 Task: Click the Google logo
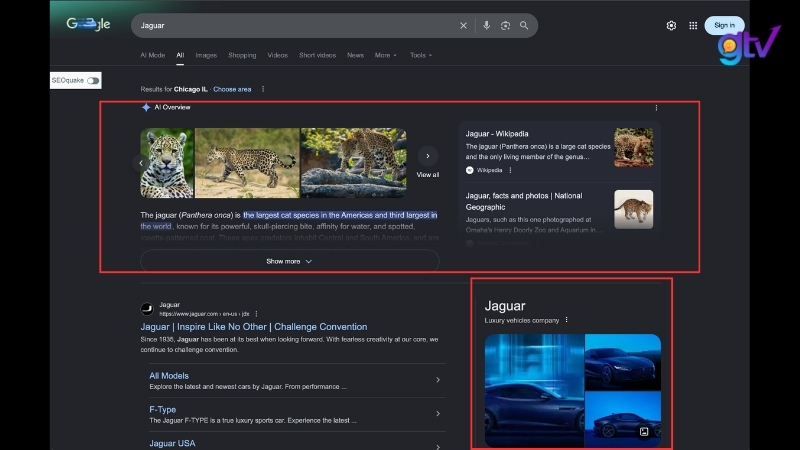pos(88,24)
